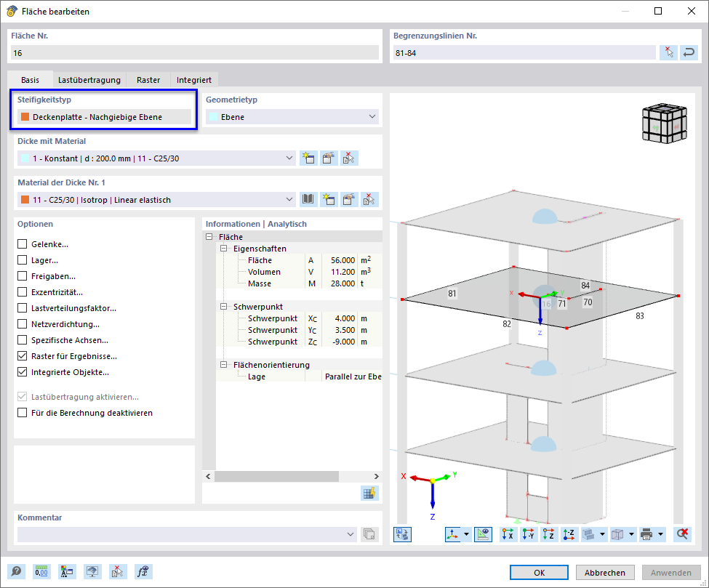This screenshot has height=588, width=709.
Task: Toggle the dimension ruler with eye icon
Action: pos(483,534)
